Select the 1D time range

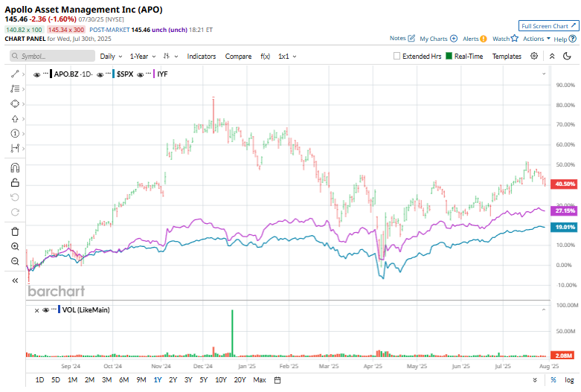pos(39,380)
